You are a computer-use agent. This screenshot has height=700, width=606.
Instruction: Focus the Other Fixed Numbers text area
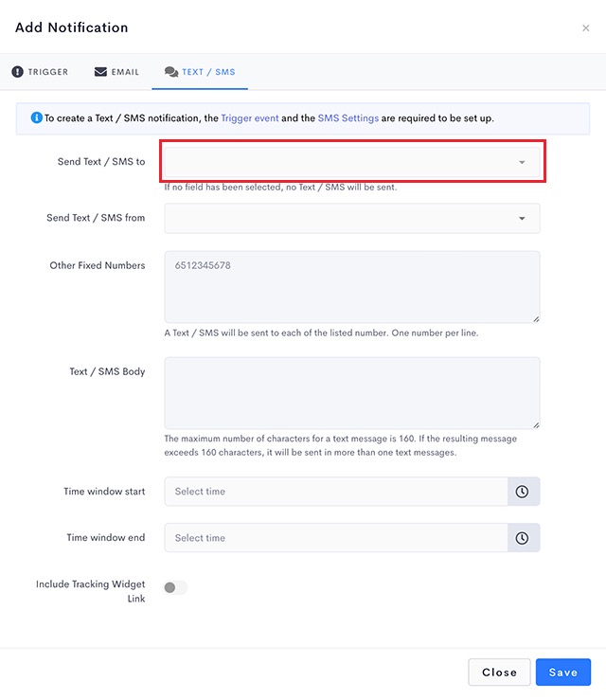(x=351, y=286)
